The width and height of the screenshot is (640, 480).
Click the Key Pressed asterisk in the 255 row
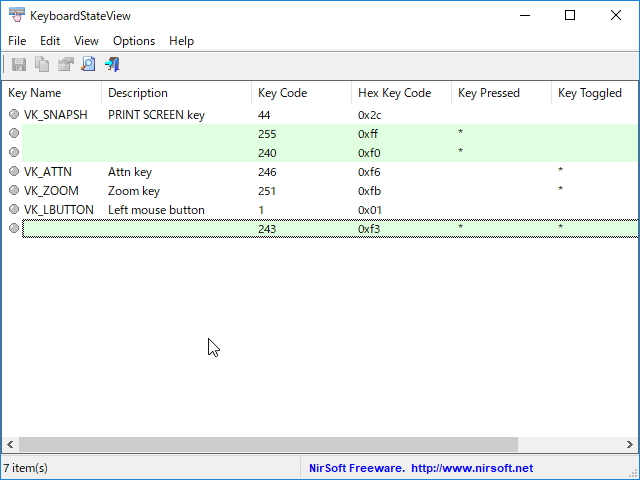pyautogui.click(x=460, y=132)
